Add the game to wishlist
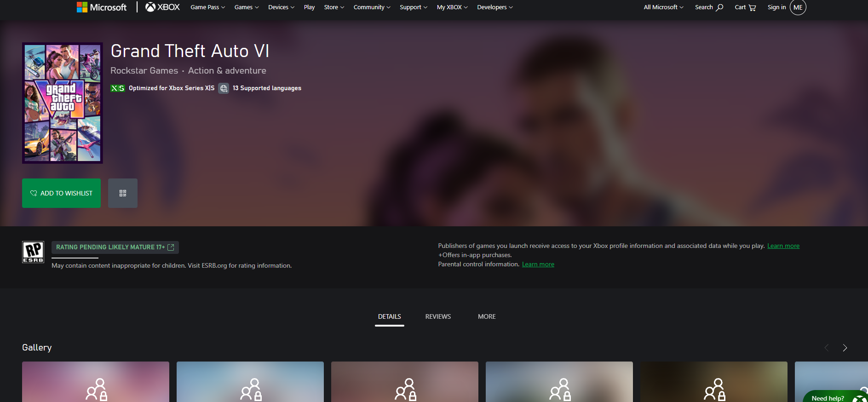This screenshot has height=402, width=868. click(61, 193)
